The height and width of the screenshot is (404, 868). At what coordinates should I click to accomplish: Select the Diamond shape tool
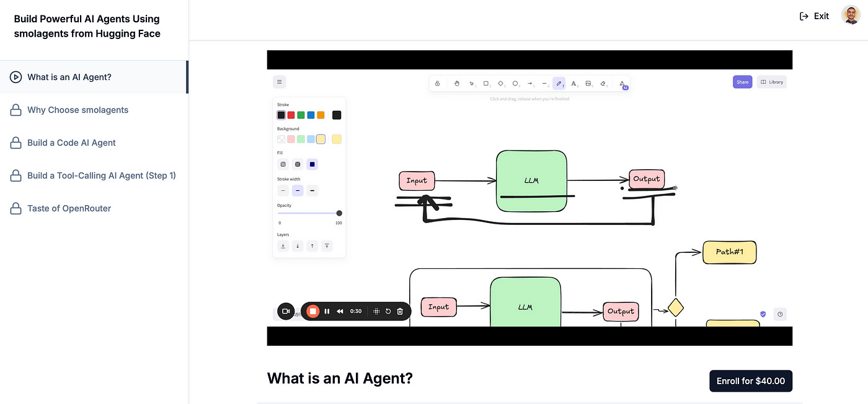(x=501, y=83)
